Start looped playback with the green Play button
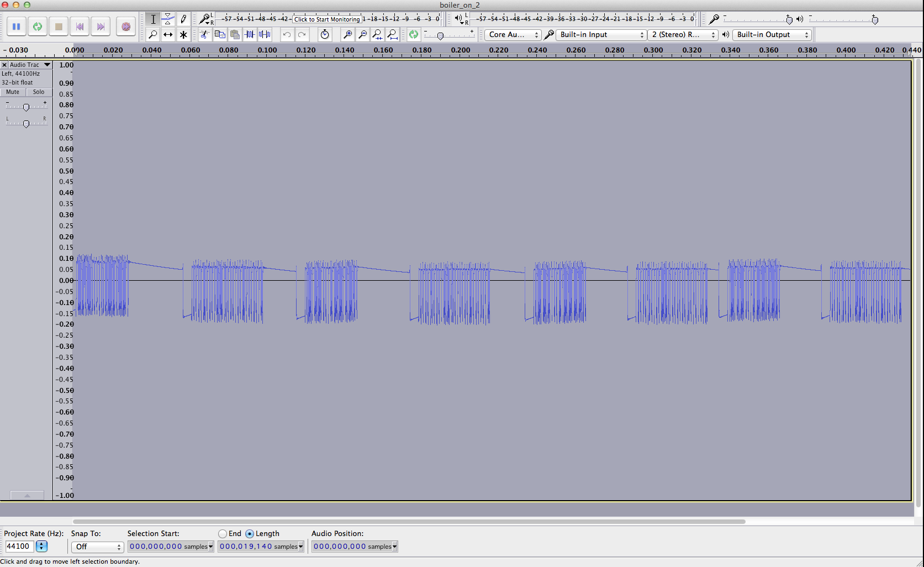Image resolution: width=924 pixels, height=567 pixels. pos(38,27)
